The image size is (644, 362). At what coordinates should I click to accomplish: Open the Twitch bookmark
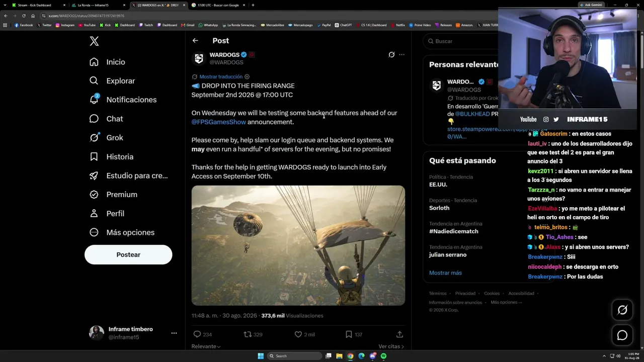(x=146, y=25)
